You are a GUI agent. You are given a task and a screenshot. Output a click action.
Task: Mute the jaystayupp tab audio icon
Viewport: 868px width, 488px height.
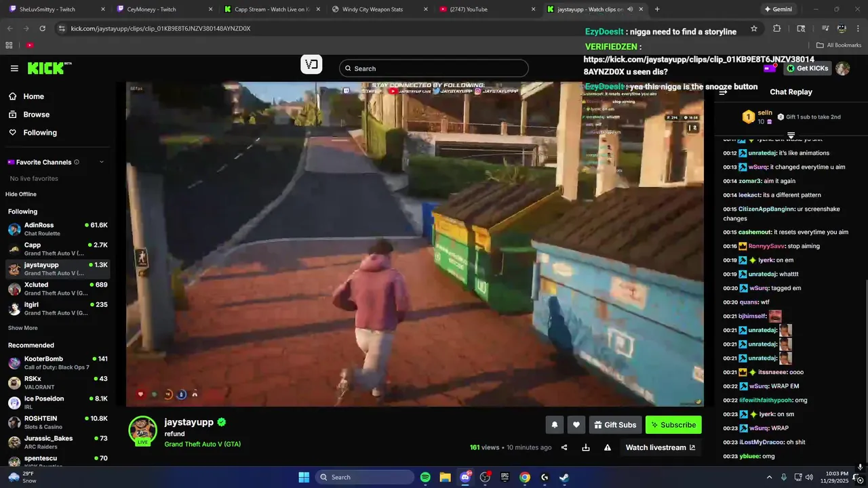point(630,9)
